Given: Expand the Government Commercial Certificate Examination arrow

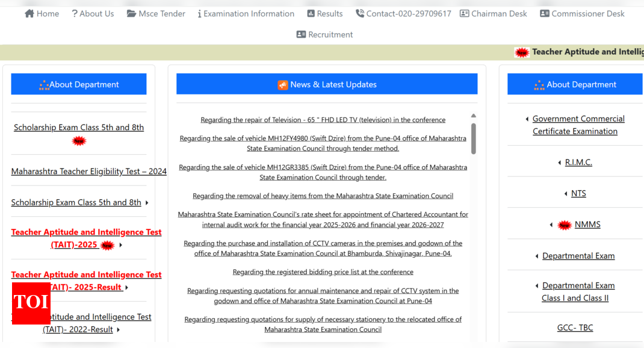Looking at the screenshot, I should point(527,119).
